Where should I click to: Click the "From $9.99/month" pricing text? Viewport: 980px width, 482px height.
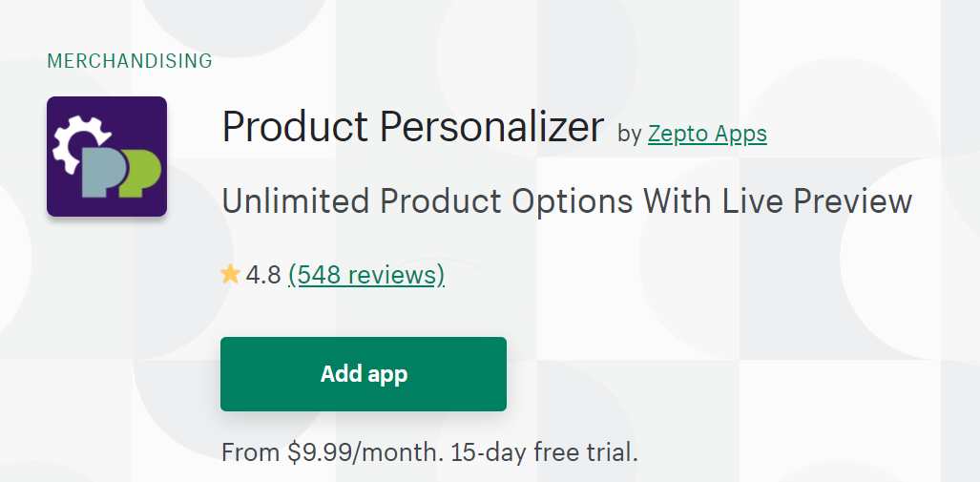330,451
